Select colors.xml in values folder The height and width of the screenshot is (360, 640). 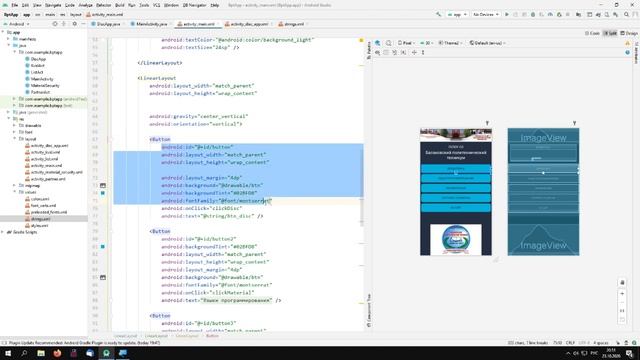(40, 199)
